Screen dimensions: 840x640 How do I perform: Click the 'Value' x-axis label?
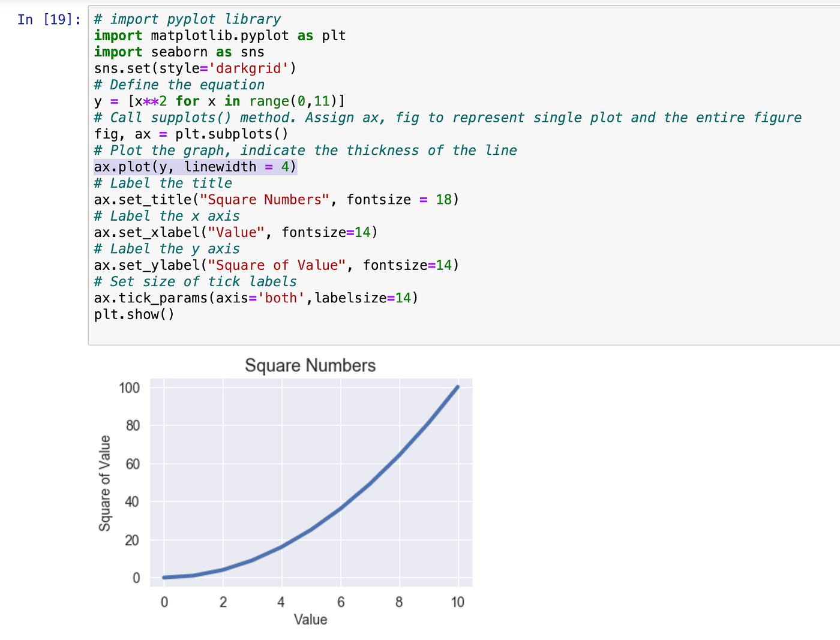point(310,619)
